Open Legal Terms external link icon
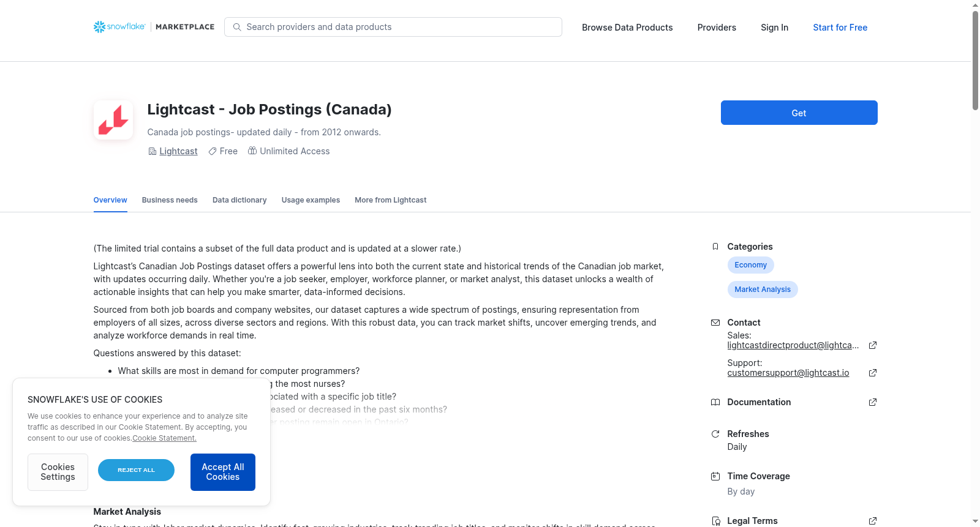 873,521
